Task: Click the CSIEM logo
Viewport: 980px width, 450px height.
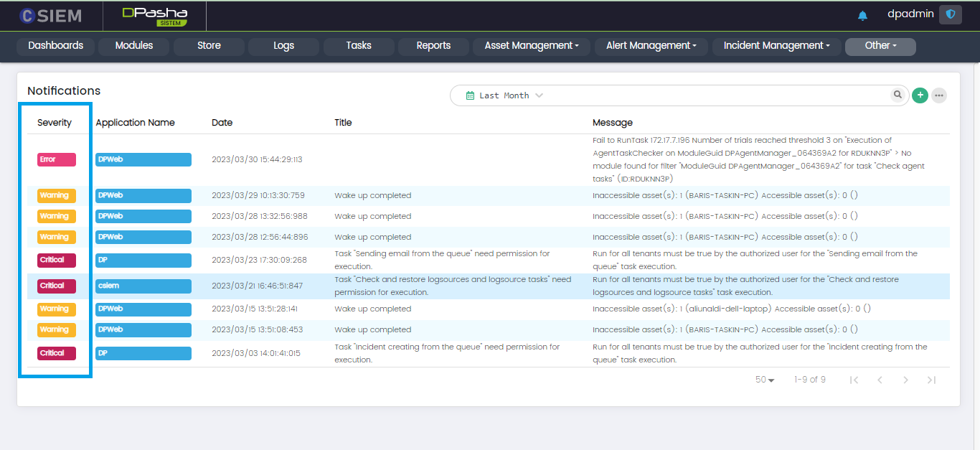Action: [x=50, y=15]
